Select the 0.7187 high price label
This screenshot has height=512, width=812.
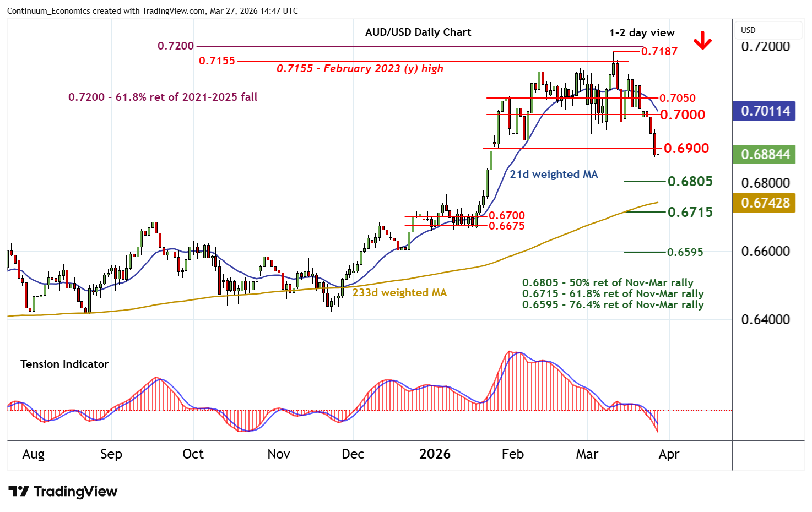[x=659, y=51]
